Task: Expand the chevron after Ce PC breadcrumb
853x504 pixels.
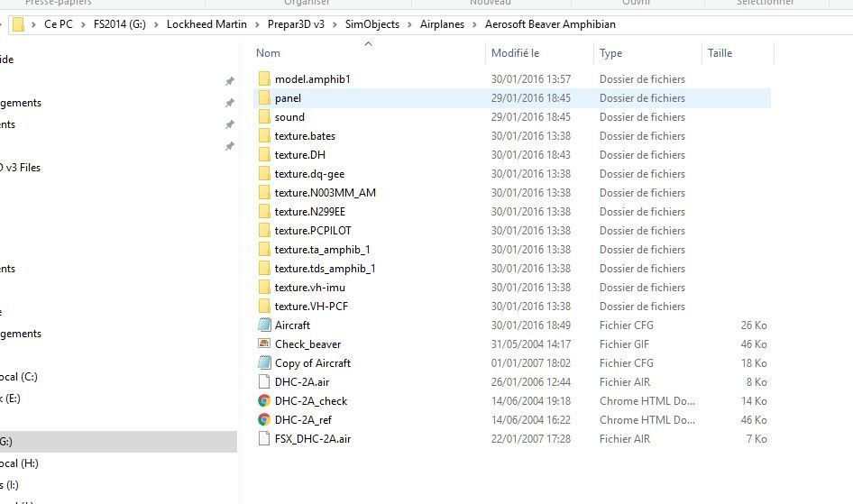Action: (83, 24)
